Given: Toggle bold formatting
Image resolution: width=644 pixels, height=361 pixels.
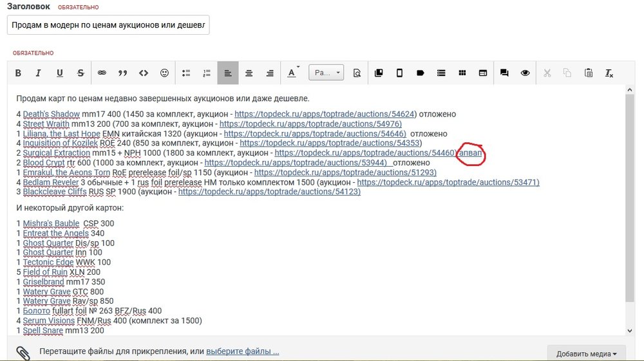Looking at the screenshot, I should 18,73.
